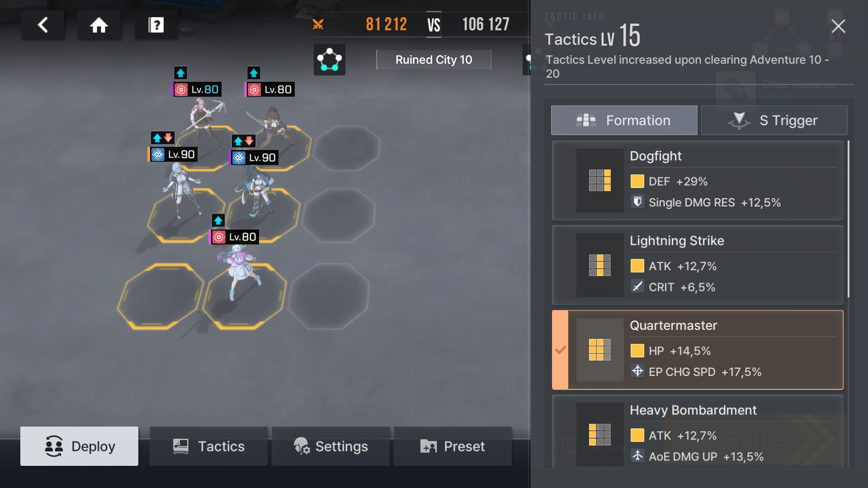This screenshot has height=488, width=868.
Task: Toggle the Quartermaster formation checkmark
Action: pyautogui.click(x=561, y=350)
